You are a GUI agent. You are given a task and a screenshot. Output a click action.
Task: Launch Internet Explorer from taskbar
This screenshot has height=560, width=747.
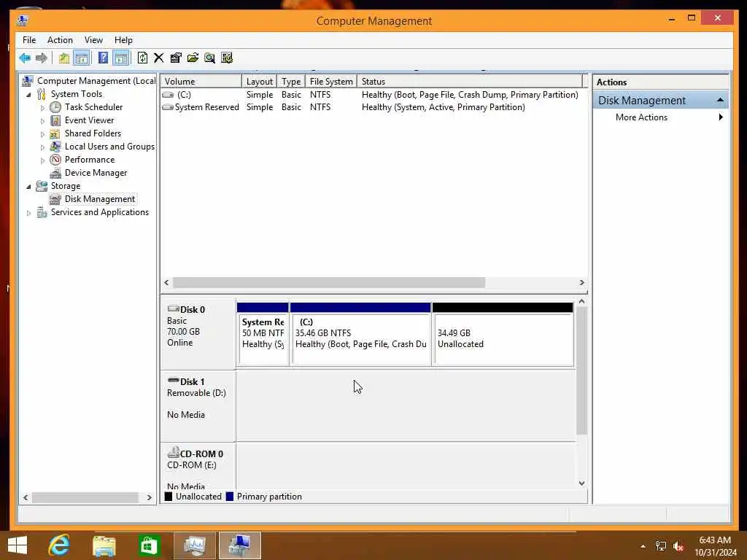pos(59,545)
